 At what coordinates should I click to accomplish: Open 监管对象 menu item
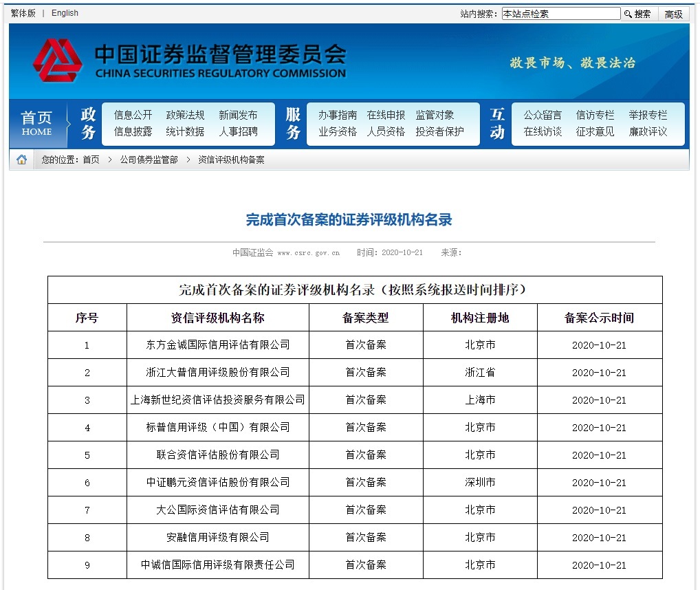(435, 115)
